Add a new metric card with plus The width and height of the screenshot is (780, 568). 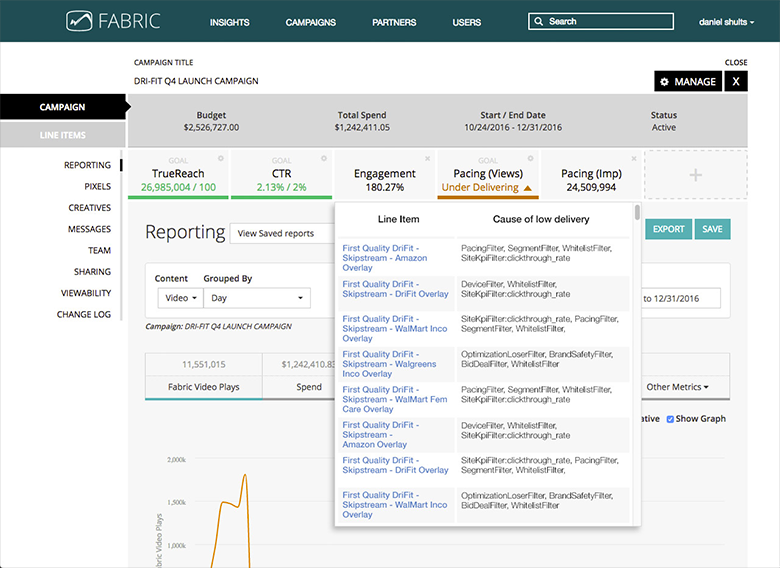click(695, 175)
